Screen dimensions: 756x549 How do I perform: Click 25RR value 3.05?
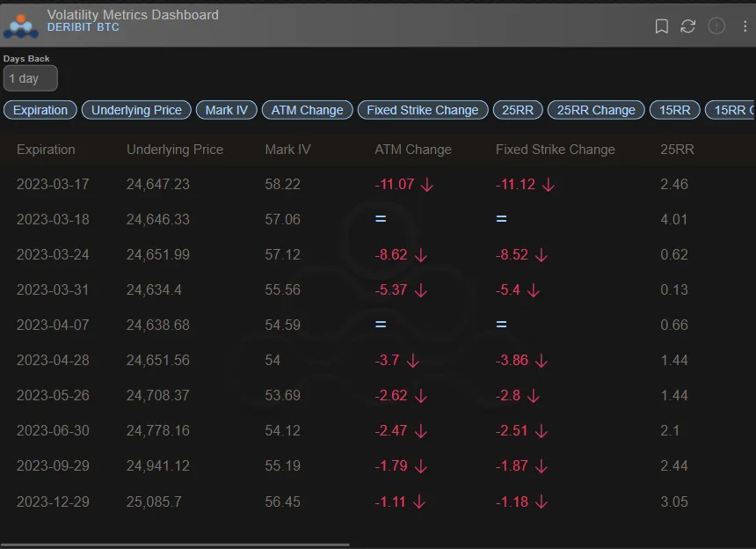coord(673,501)
